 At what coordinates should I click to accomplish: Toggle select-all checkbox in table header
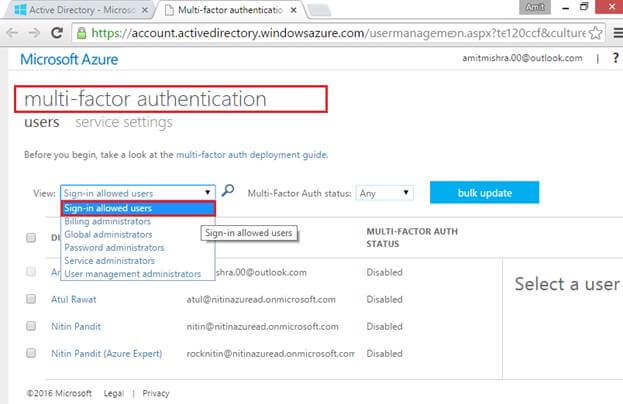pos(31,238)
